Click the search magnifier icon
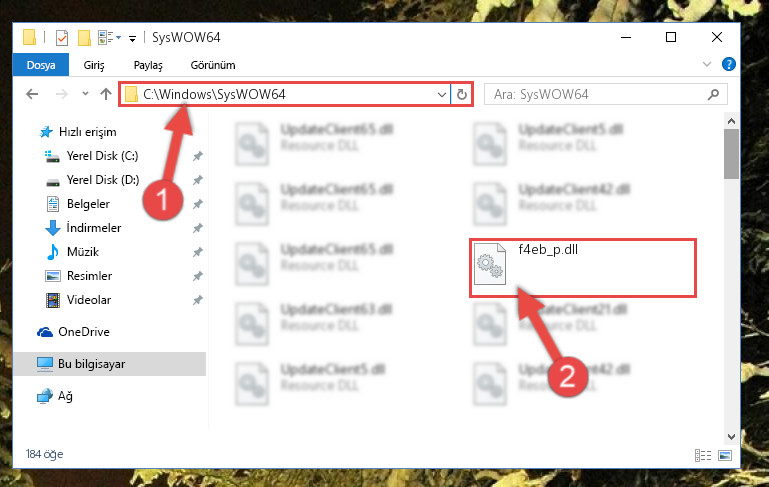The width and height of the screenshot is (769, 487). pos(714,94)
